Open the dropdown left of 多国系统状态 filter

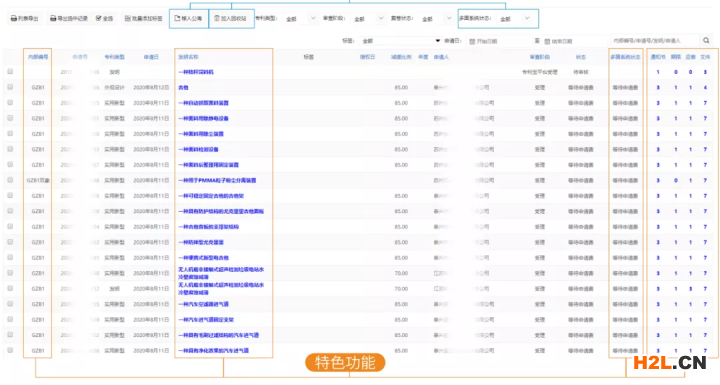point(436,18)
